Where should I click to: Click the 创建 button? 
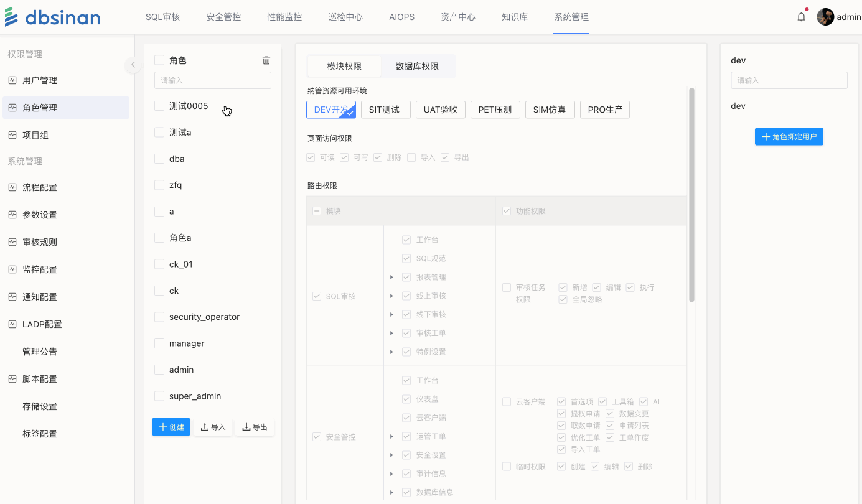pyautogui.click(x=171, y=427)
